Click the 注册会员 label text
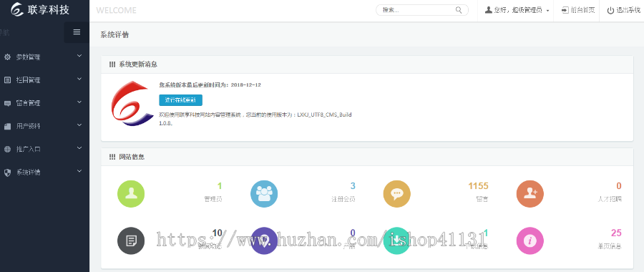This screenshot has width=644, height=272. [x=343, y=199]
